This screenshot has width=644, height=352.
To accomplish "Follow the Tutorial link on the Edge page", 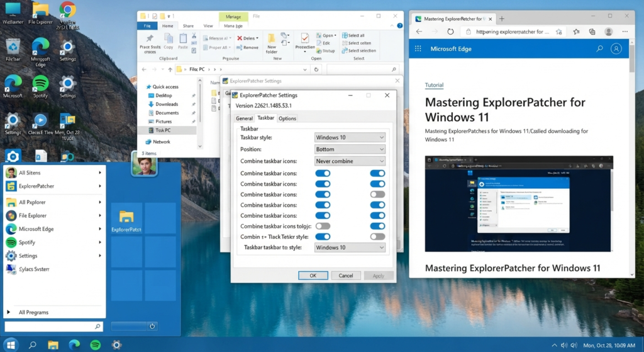I will 434,85.
